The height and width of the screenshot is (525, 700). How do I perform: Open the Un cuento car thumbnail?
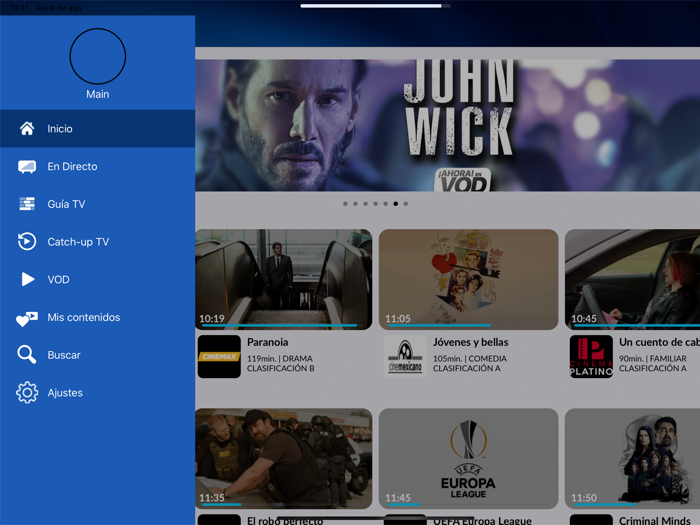point(632,279)
